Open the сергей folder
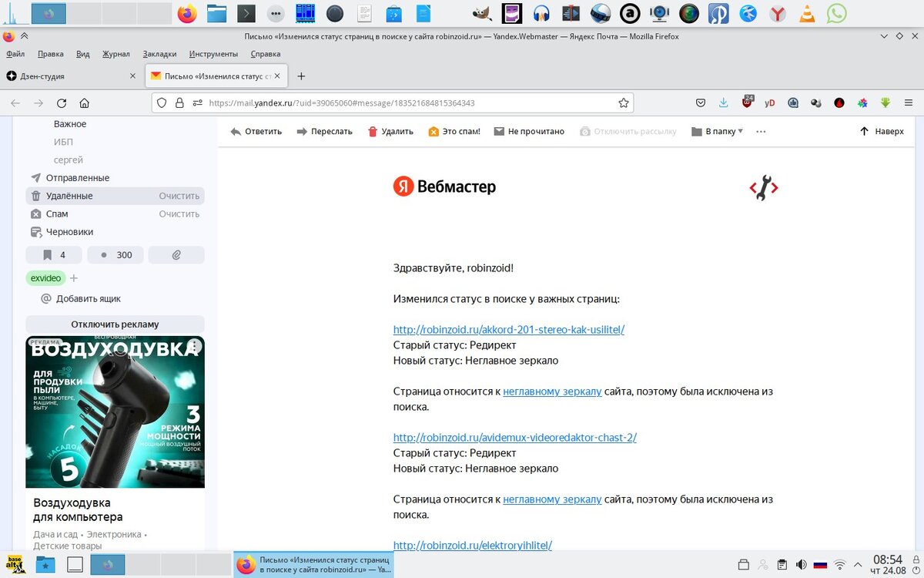This screenshot has height=578, width=924. pyautogui.click(x=69, y=160)
